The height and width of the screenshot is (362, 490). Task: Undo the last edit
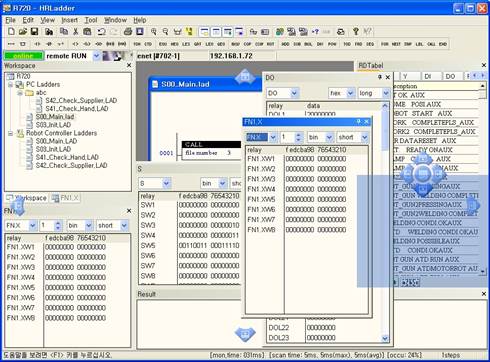pos(101,32)
